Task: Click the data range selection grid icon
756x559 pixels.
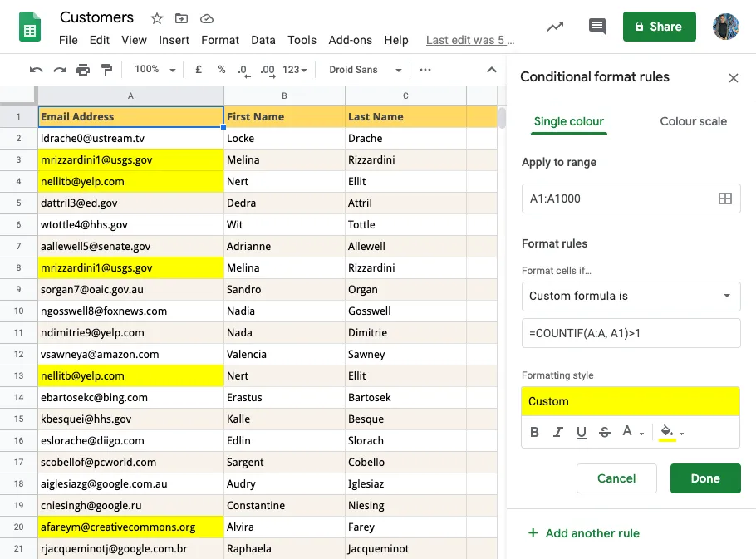Action: tap(725, 199)
